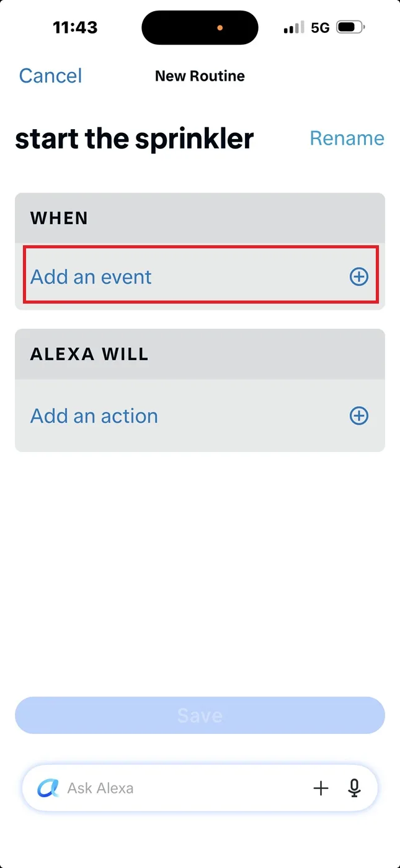Cancel the new routine
This screenshot has width=400, height=868.
pos(50,76)
